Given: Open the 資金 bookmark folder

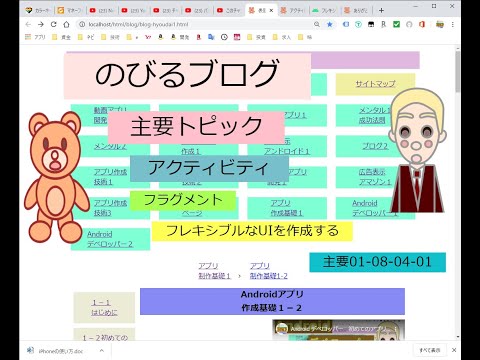Looking at the screenshot, I should [x=61, y=37].
